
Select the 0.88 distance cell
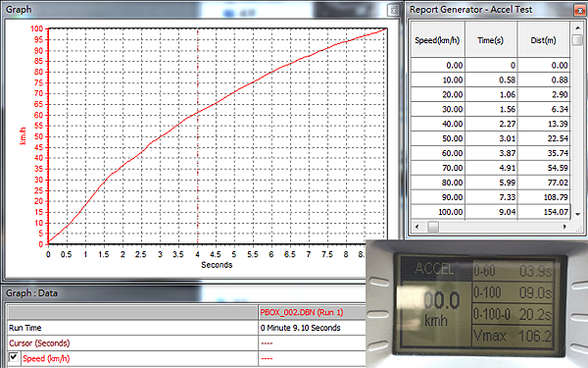544,80
